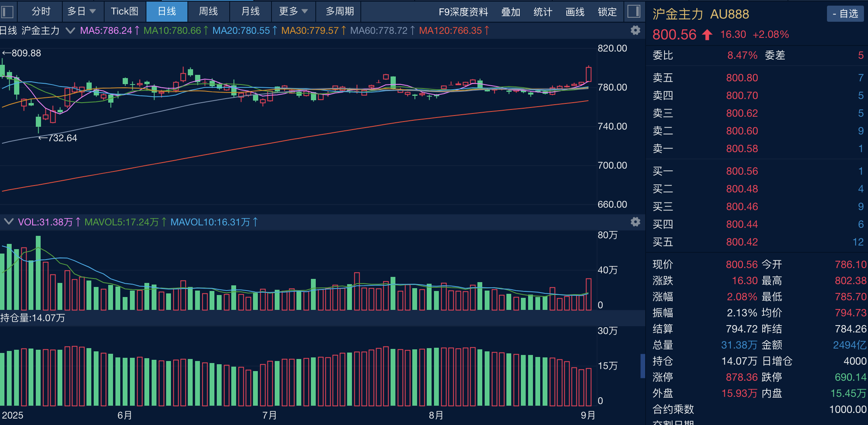Click the MA5 indicator label
The image size is (868, 425).
[x=106, y=31]
